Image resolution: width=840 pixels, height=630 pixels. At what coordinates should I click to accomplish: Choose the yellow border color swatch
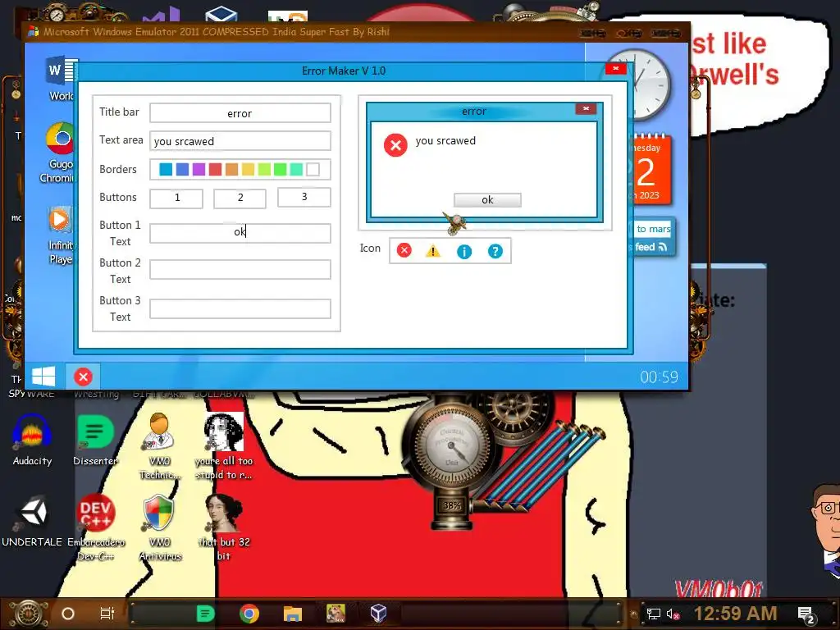click(248, 169)
